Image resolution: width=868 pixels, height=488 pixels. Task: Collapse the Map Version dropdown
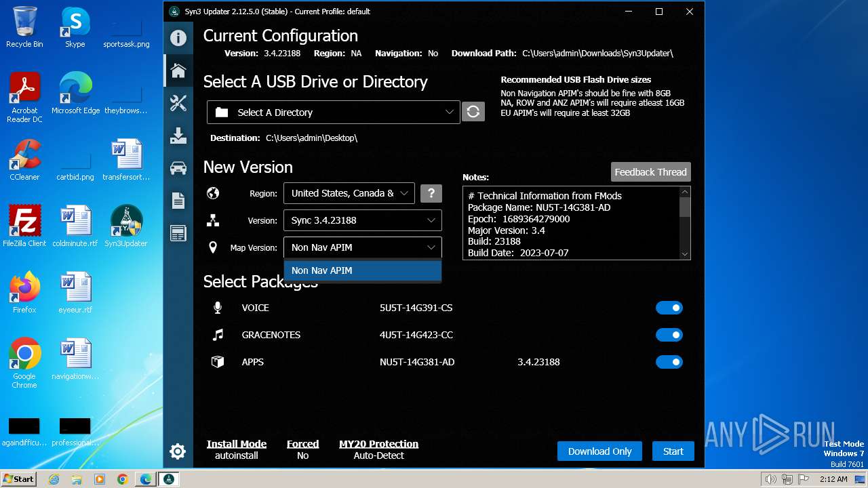(363, 247)
